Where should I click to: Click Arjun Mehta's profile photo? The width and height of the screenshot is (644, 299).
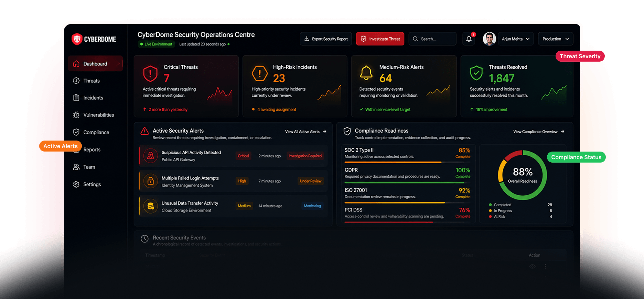pos(489,39)
